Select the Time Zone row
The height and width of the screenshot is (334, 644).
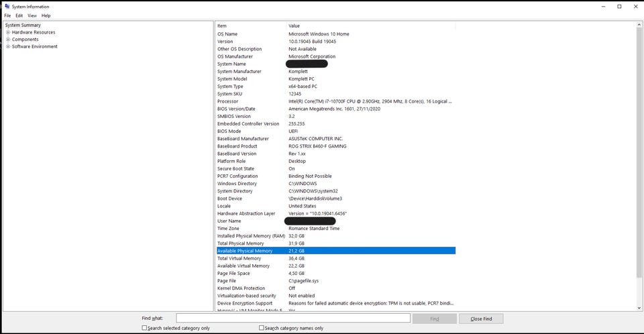[336, 229]
